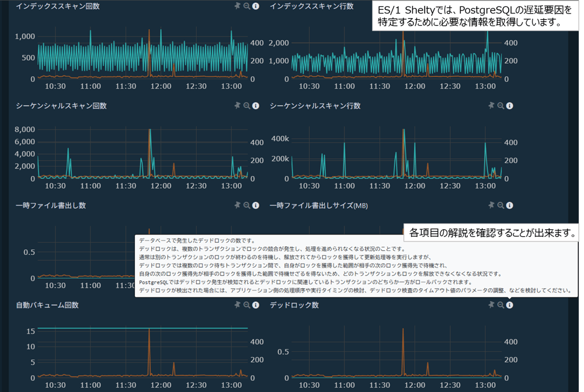
Task: Pin the シーケンシャルスキャン回数 panel
Action: [x=237, y=106]
